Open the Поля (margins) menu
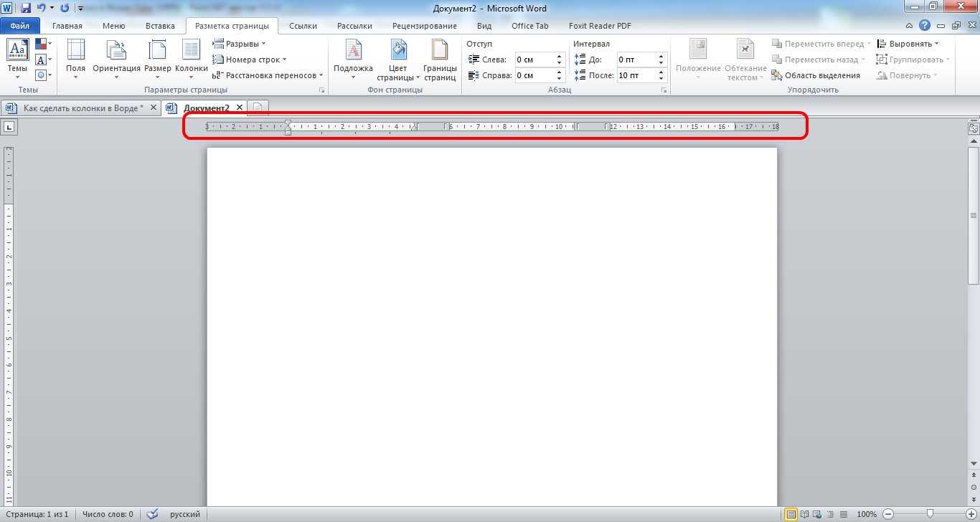Screen dimensions: 980x522 75,59
